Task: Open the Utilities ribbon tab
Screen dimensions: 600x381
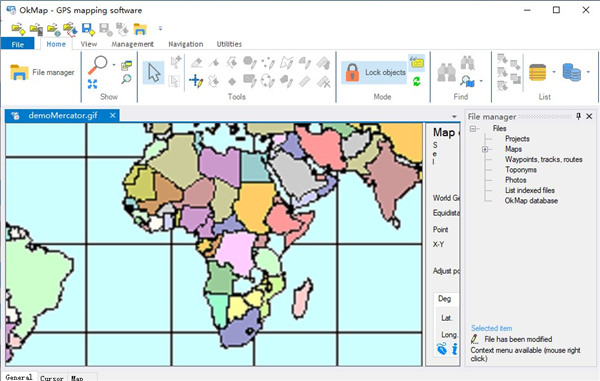Action: click(x=229, y=44)
